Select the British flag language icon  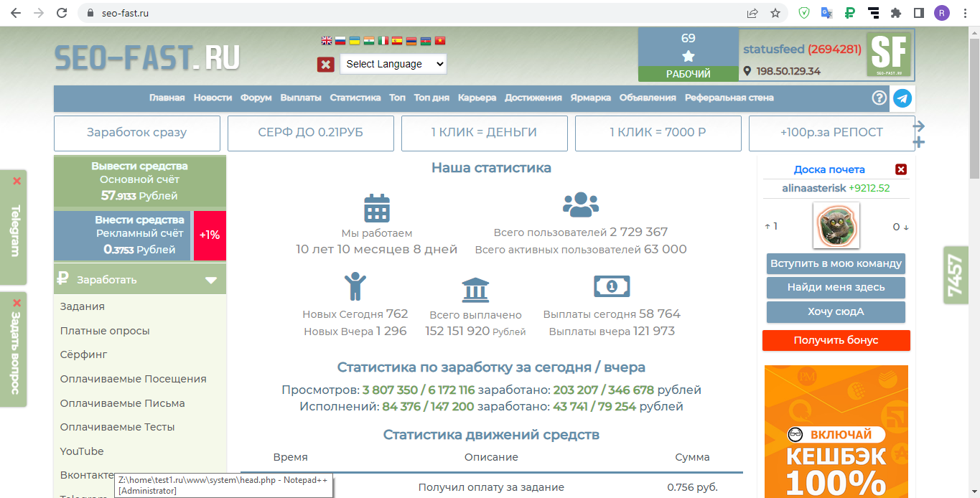(x=327, y=41)
